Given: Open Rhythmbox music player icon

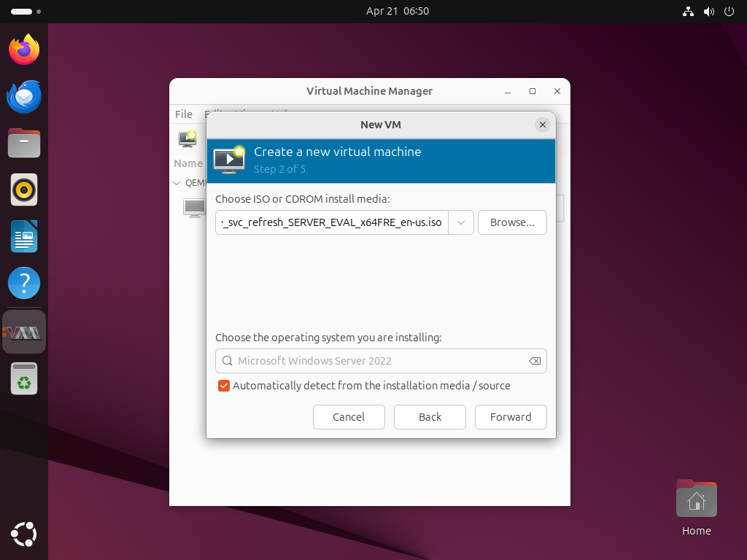Looking at the screenshot, I should point(24,190).
